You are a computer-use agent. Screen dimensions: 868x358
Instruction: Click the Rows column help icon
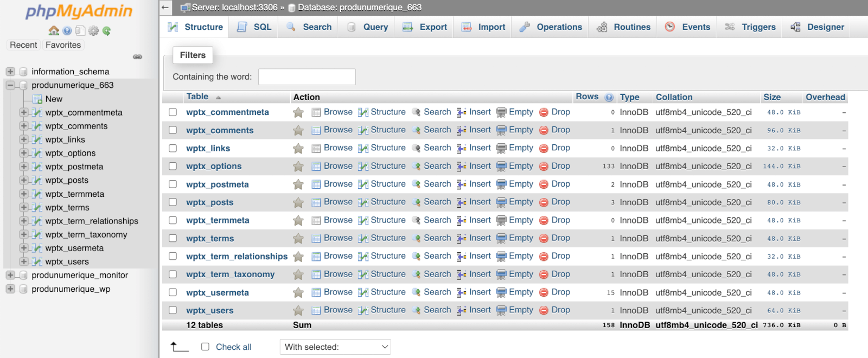tap(609, 98)
